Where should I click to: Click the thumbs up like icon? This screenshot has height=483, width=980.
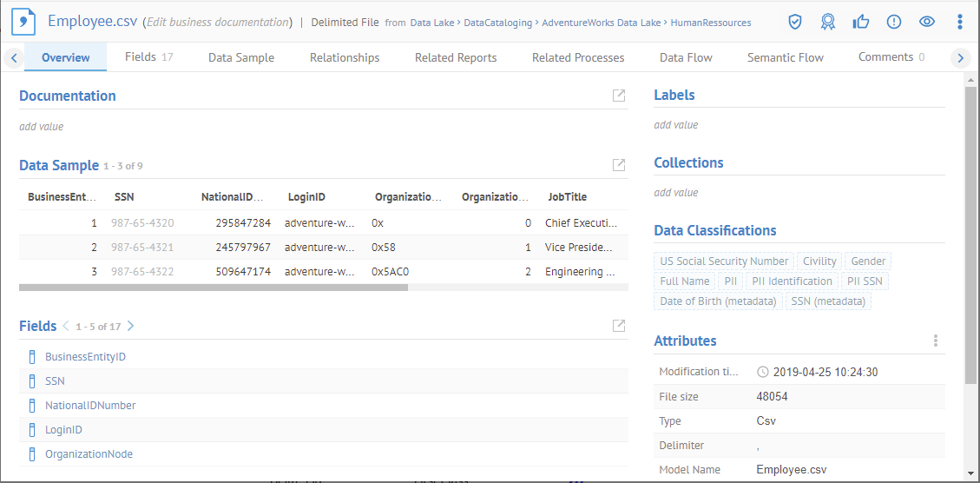pos(861,22)
